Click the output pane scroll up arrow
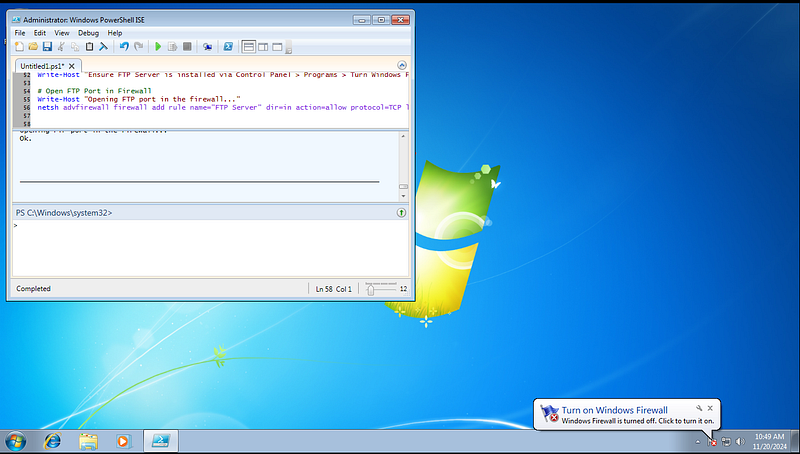 click(403, 136)
